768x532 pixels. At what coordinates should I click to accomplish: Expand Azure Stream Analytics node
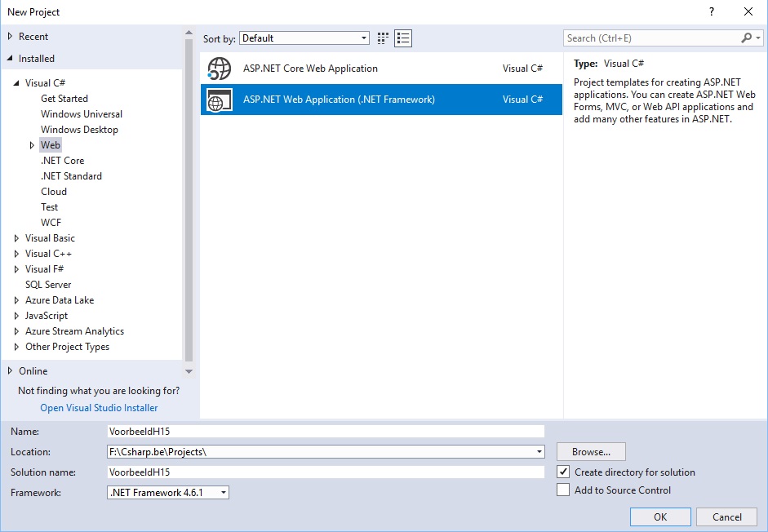point(16,331)
